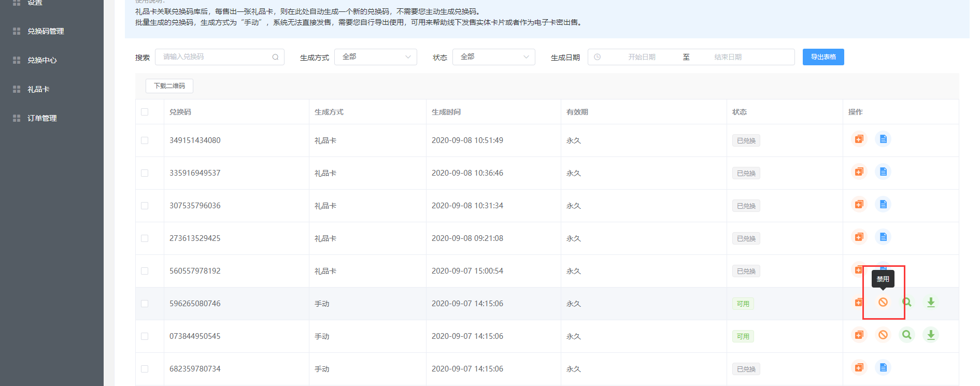Click the 结束日期 date field
This screenshot has width=980, height=386.
point(728,57)
